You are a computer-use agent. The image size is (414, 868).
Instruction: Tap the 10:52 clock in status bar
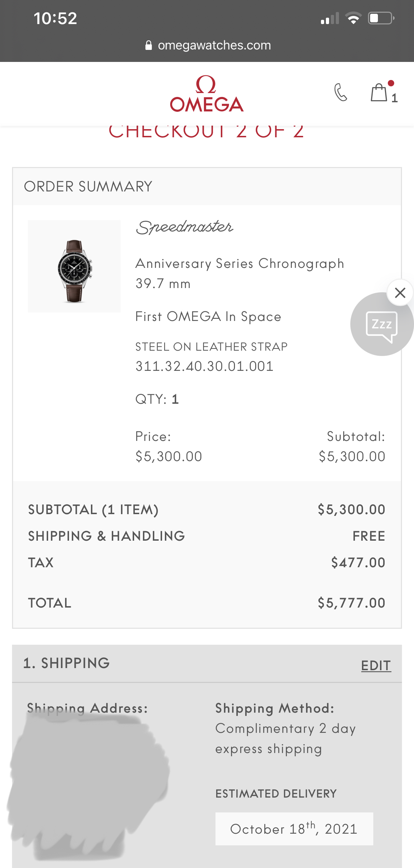[55, 18]
